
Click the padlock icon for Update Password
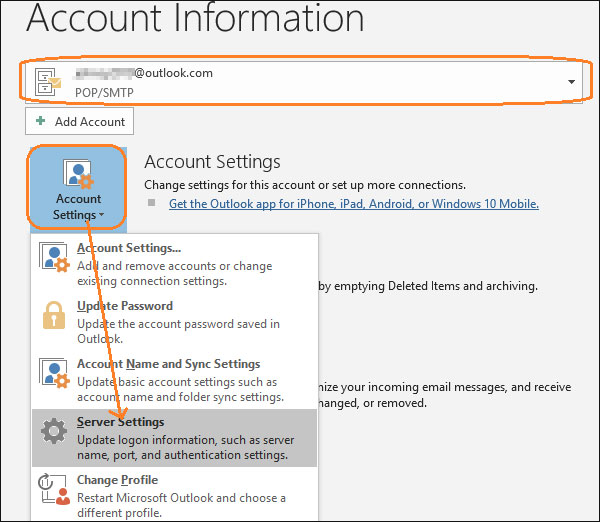pos(54,315)
